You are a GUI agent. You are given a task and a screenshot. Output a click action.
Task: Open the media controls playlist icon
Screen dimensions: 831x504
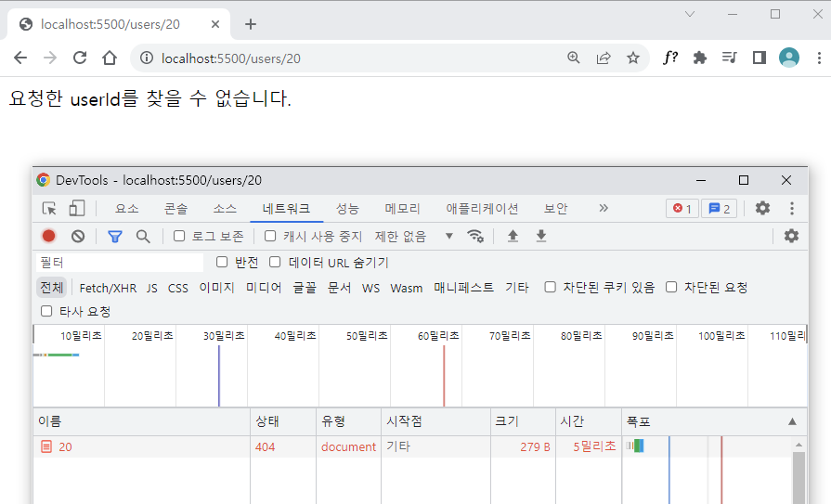click(x=729, y=58)
